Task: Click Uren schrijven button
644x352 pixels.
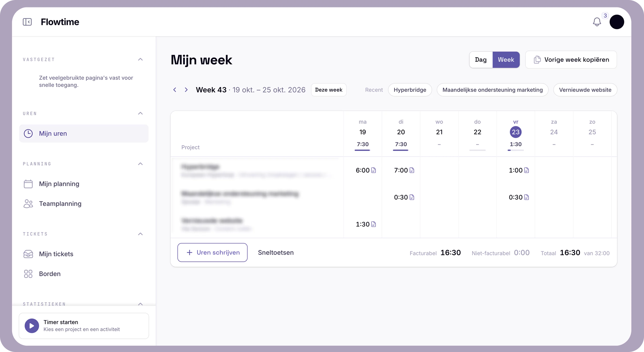Action: pyautogui.click(x=213, y=252)
